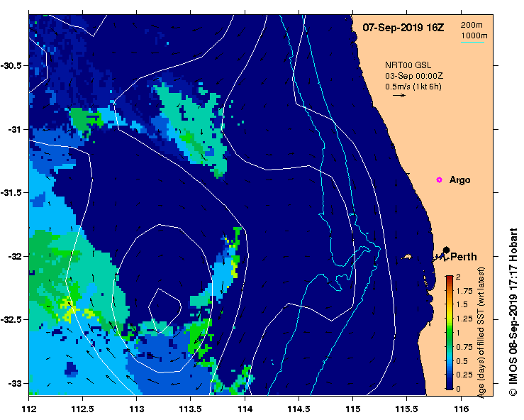Click the color bar value 0.75
Viewport: 524px width, 420px height.
tap(464, 347)
